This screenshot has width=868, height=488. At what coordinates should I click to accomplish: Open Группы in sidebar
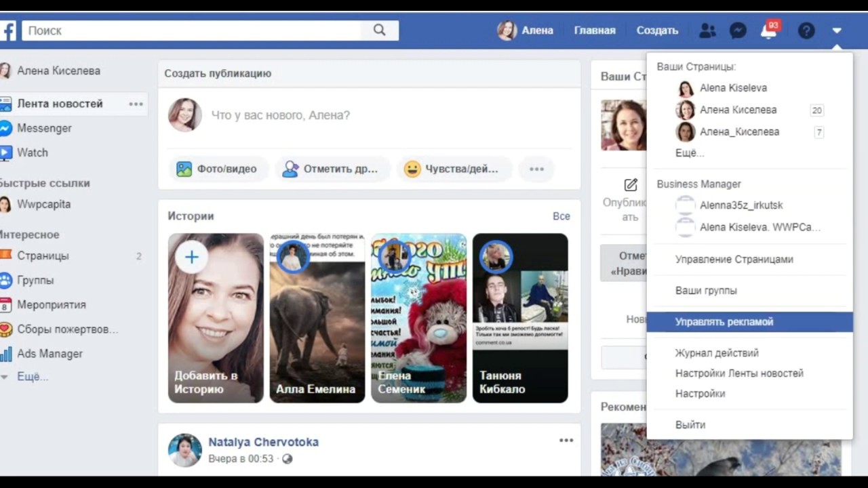pos(35,280)
